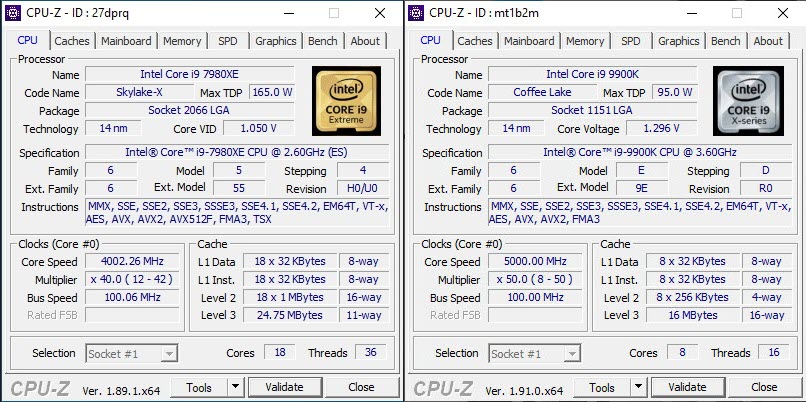The image size is (806, 402).
Task: Click Level 3 cache value '16 MBytes'
Action: (693, 315)
